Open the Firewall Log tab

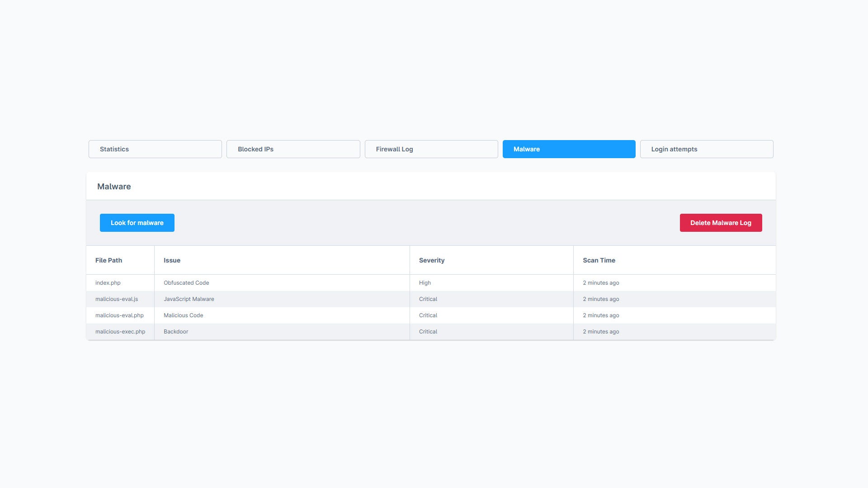(431, 149)
